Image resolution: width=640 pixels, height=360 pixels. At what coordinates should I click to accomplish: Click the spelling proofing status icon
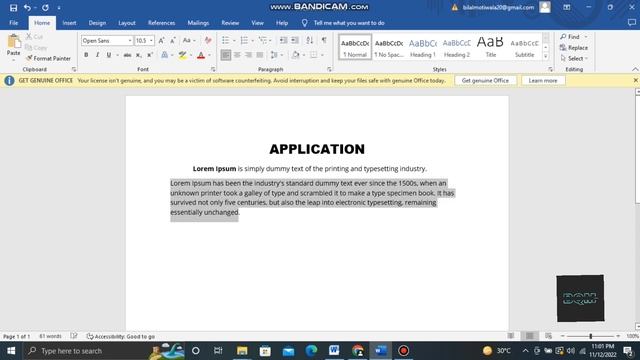(x=73, y=336)
